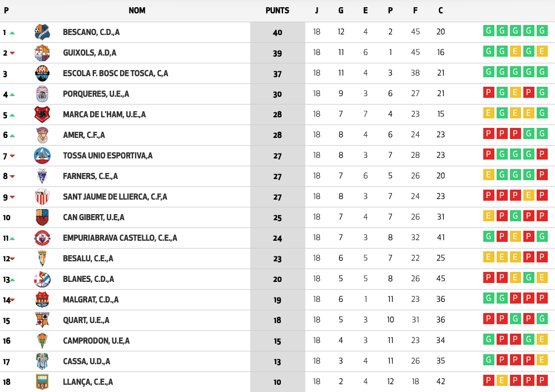Sort table by PUNTS column header
The width and height of the screenshot is (555, 392).
pyautogui.click(x=277, y=11)
